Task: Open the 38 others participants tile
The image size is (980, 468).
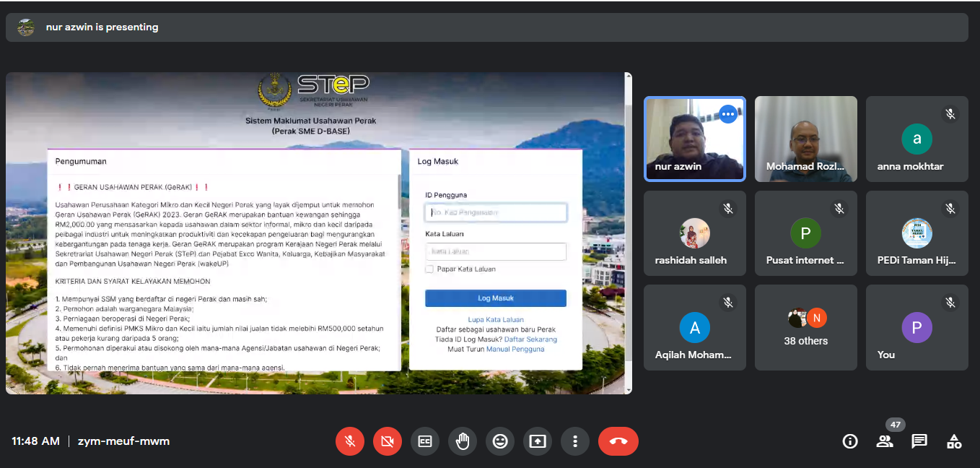Action: (x=806, y=327)
